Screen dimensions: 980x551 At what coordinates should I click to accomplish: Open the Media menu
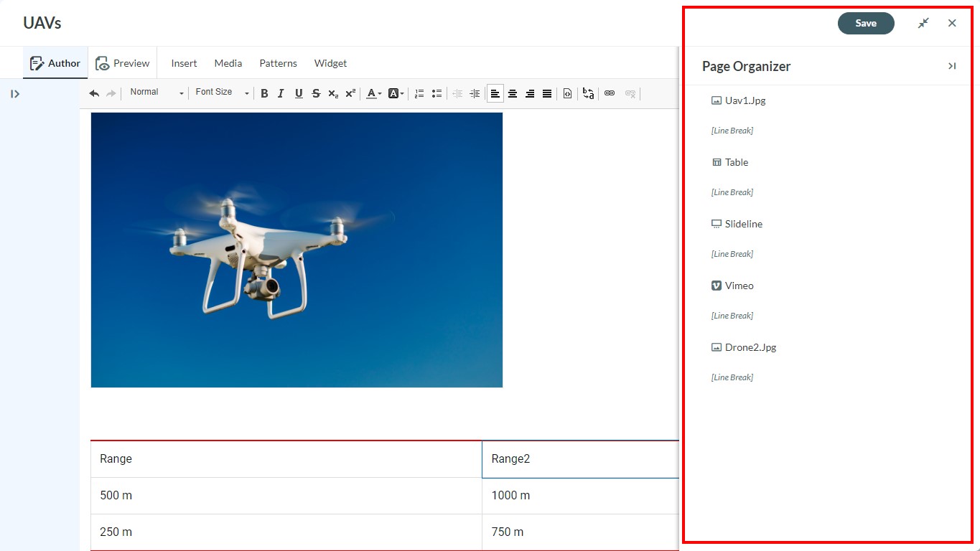[x=228, y=63]
